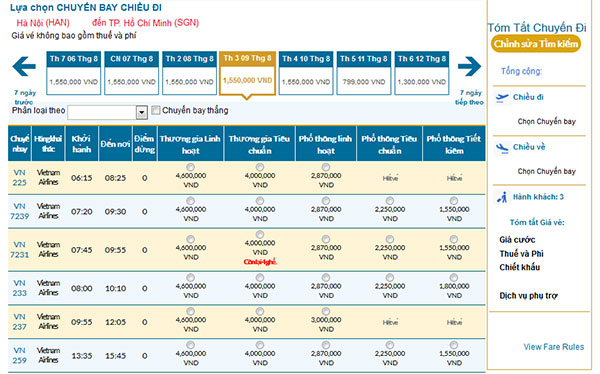This screenshot has width=600, height=374.
Task: Select VN 259 Thương gia Linh hoạt fare
Action: [190, 345]
